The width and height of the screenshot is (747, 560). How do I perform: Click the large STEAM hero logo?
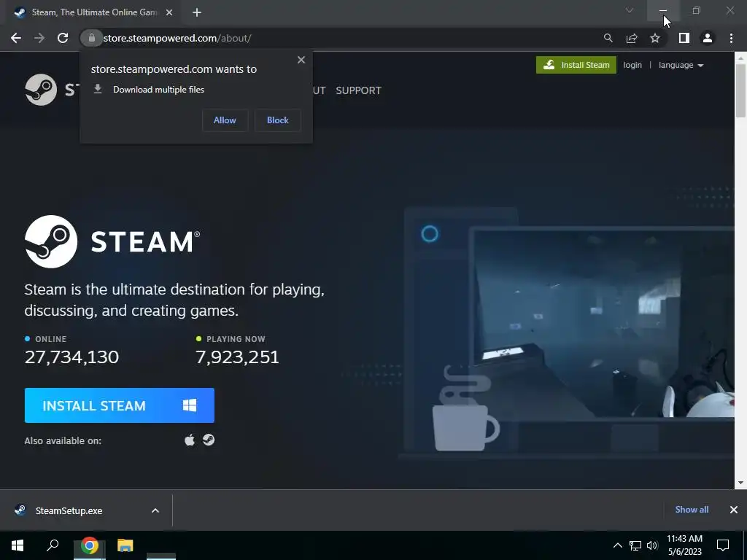112,241
